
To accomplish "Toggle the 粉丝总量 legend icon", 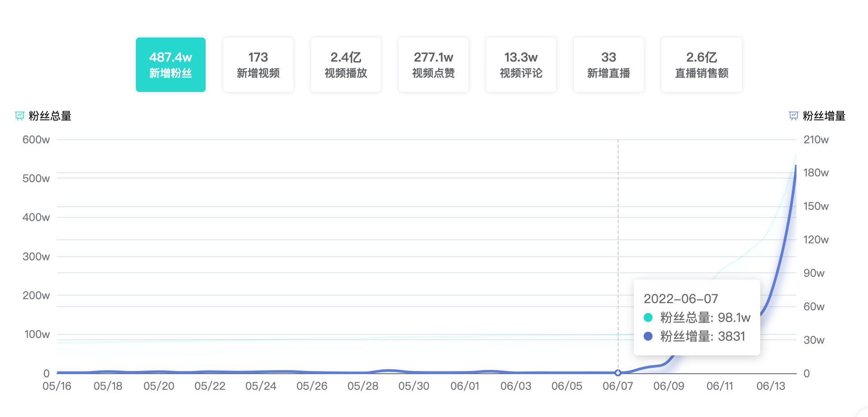I will [20, 116].
